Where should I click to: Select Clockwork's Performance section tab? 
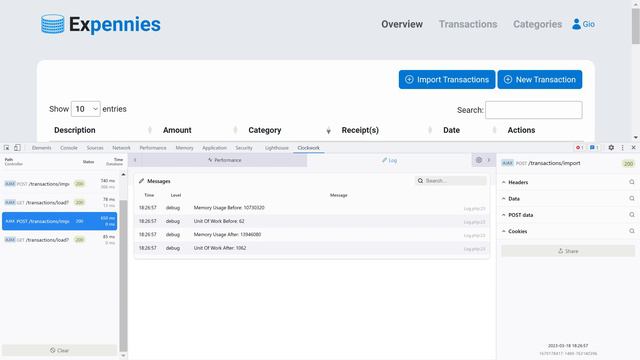point(224,160)
